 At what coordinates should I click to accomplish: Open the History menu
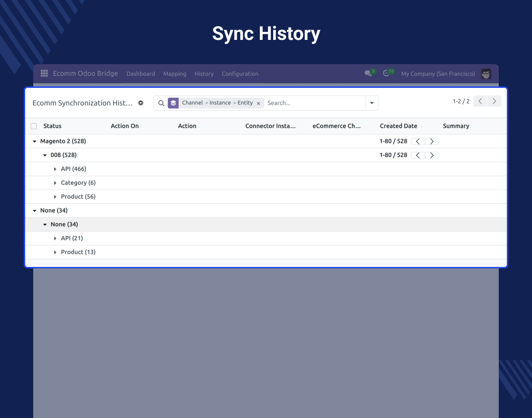(x=204, y=74)
